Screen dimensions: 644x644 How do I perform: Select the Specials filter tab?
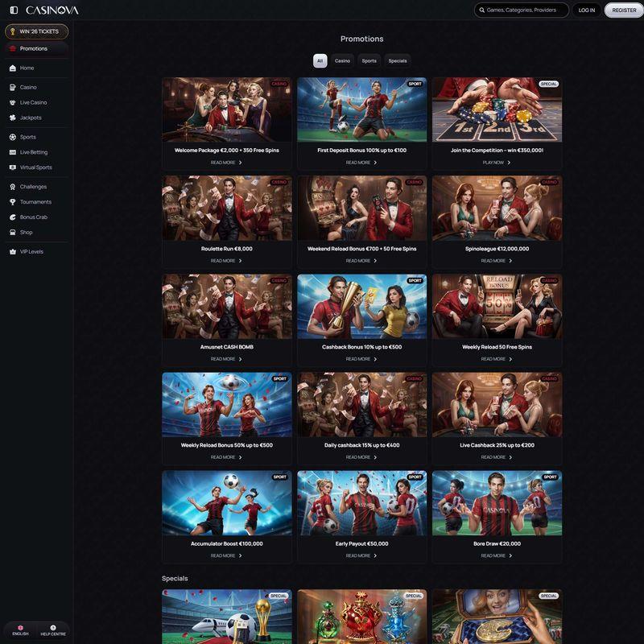coord(398,61)
